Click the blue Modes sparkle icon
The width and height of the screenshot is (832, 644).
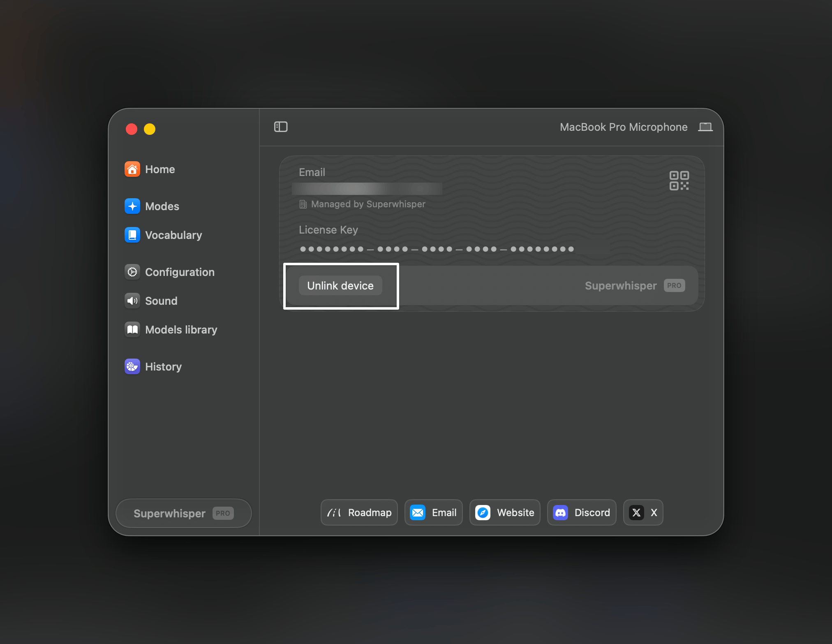132,206
